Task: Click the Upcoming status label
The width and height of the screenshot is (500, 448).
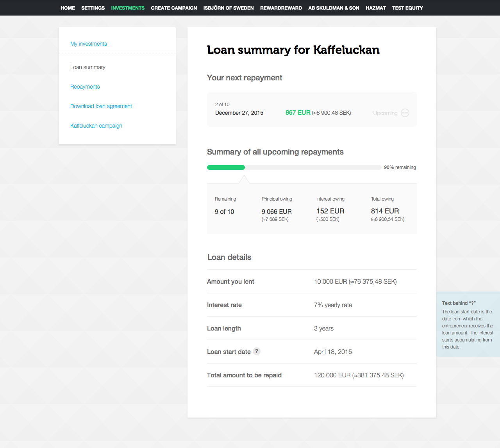Action: point(385,113)
